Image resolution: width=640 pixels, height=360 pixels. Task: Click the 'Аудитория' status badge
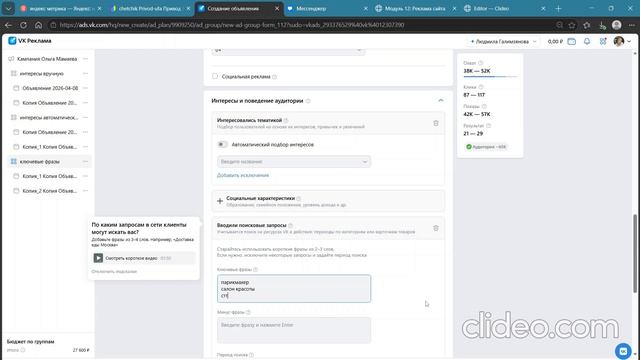[x=486, y=147]
